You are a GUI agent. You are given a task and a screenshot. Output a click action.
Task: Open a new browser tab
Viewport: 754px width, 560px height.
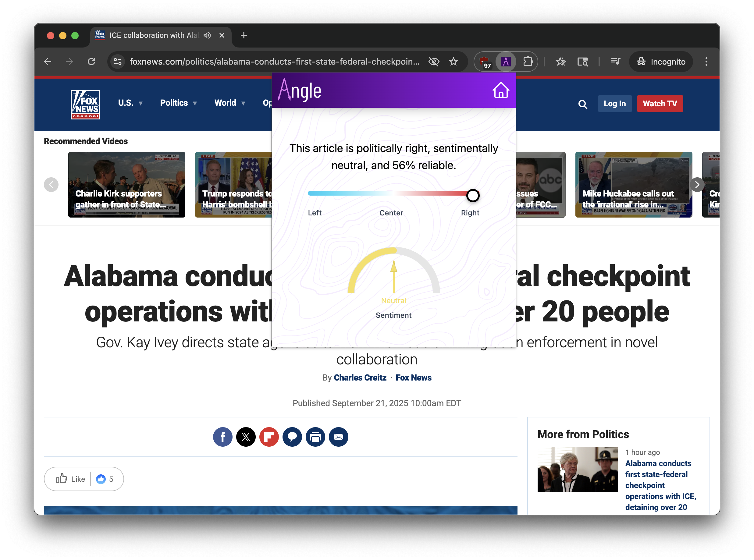(244, 35)
